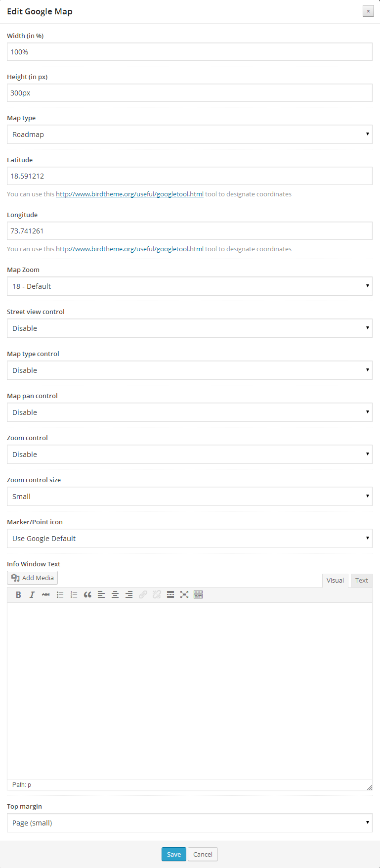Toggle bold formatting in editor toolbar

[18, 594]
